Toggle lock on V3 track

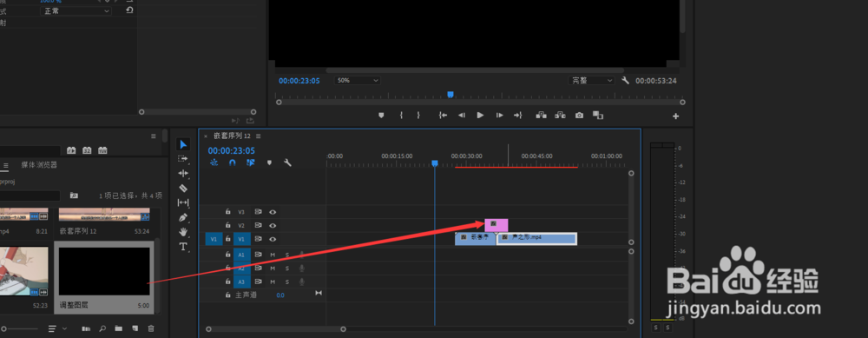point(227,212)
